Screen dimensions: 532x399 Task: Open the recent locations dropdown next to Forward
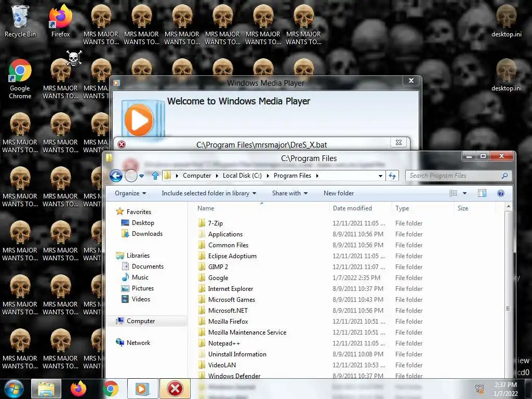click(x=141, y=176)
